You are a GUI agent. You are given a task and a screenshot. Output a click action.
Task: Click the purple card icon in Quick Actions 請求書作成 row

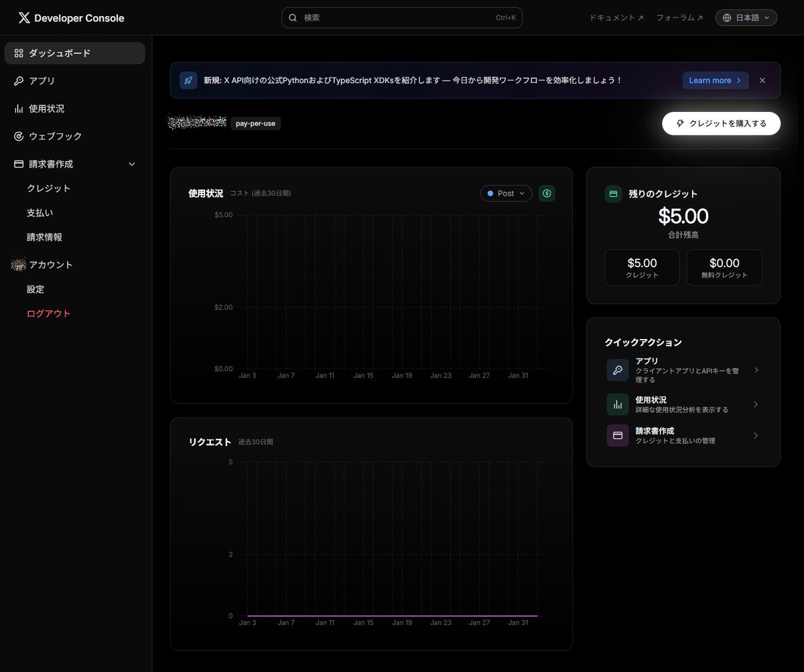click(x=618, y=435)
